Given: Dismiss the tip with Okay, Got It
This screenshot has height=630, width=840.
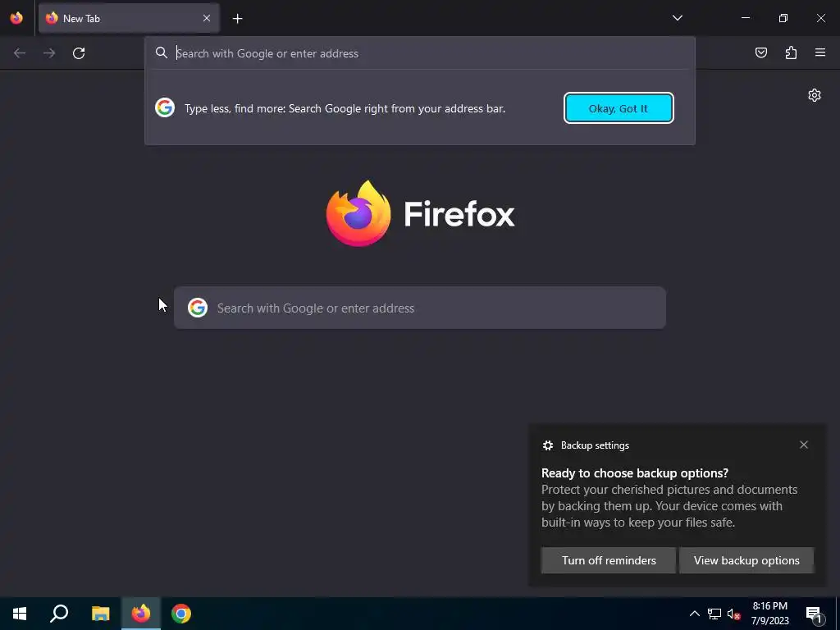Looking at the screenshot, I should pyautogui.click(x=619, y=108).
